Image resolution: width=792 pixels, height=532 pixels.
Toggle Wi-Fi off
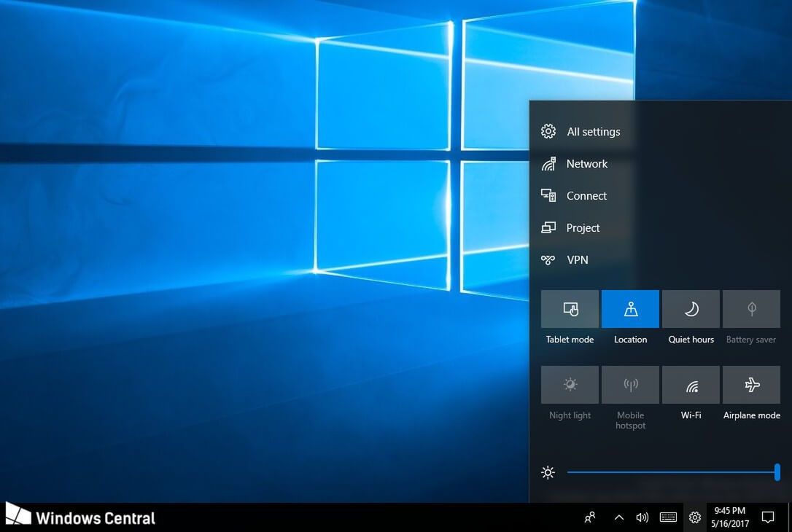tap(691, 385)
